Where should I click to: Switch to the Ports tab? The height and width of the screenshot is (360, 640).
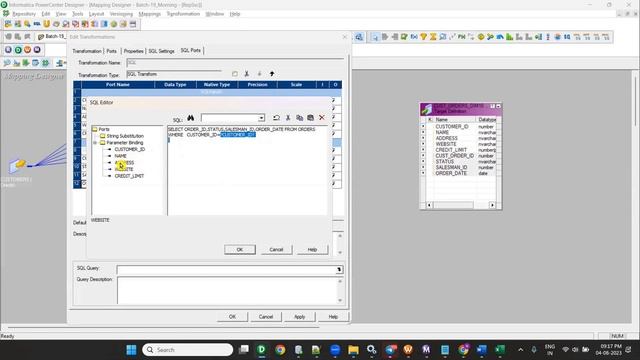click(x=111, y=51)
